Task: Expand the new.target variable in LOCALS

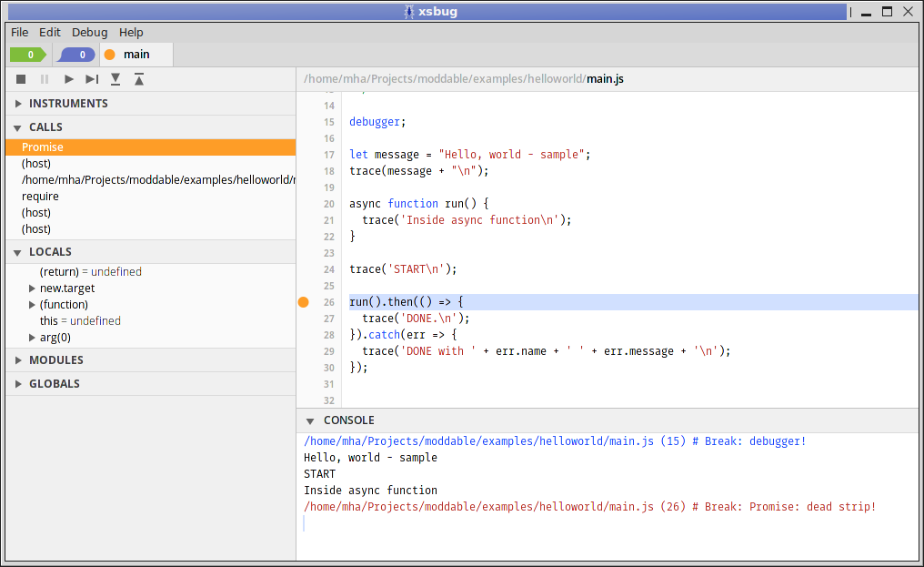Action: [x=31, y=288]
